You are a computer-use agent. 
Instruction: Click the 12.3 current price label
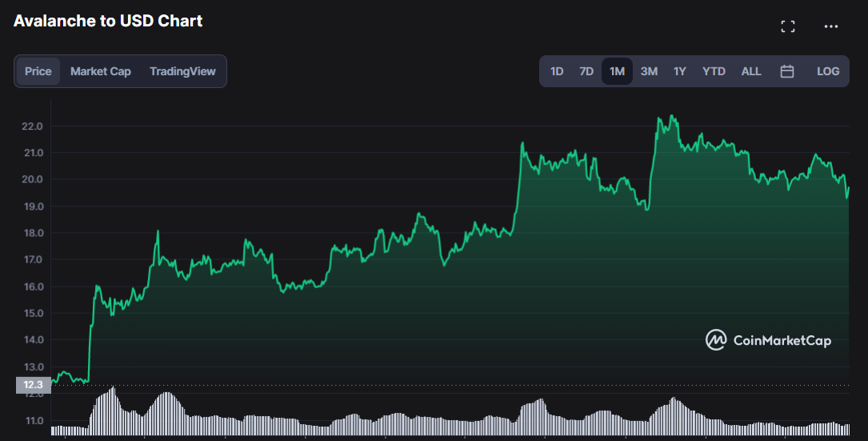34,384
